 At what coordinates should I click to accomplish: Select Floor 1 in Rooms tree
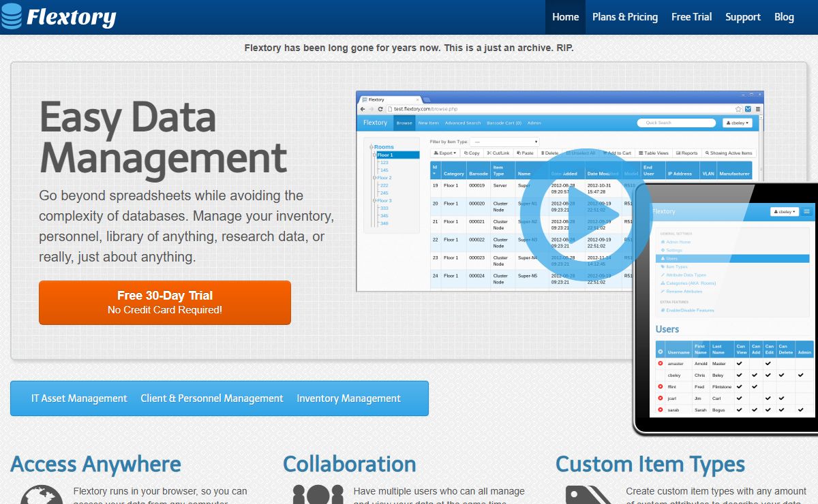click(x=398, y=155)
